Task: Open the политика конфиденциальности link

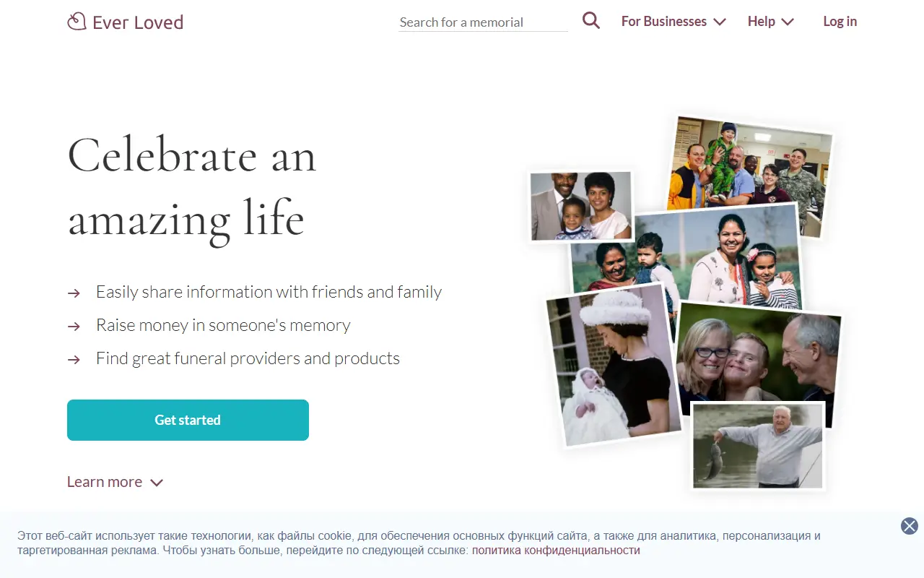Action: [x=556, y=551]
